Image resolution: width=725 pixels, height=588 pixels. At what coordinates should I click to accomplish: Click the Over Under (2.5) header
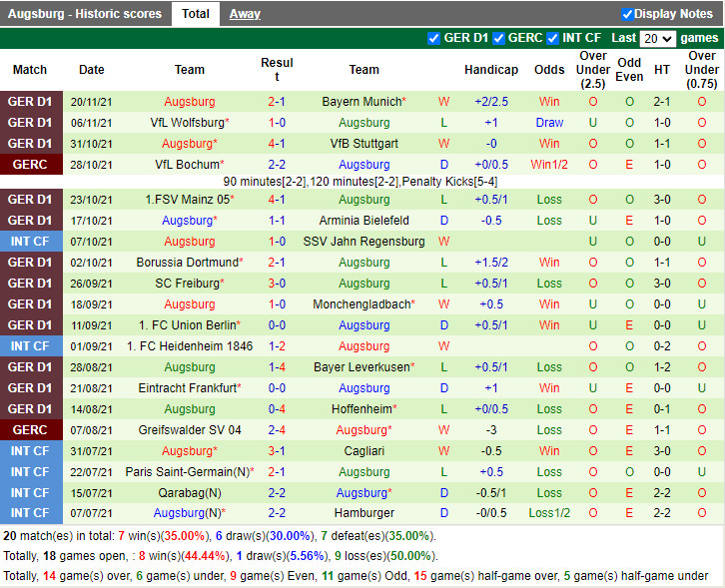coord(593,70)
